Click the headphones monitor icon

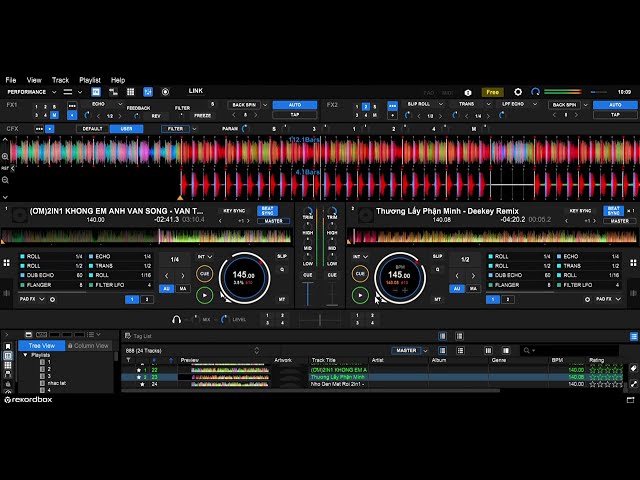(x=176, y=319)
